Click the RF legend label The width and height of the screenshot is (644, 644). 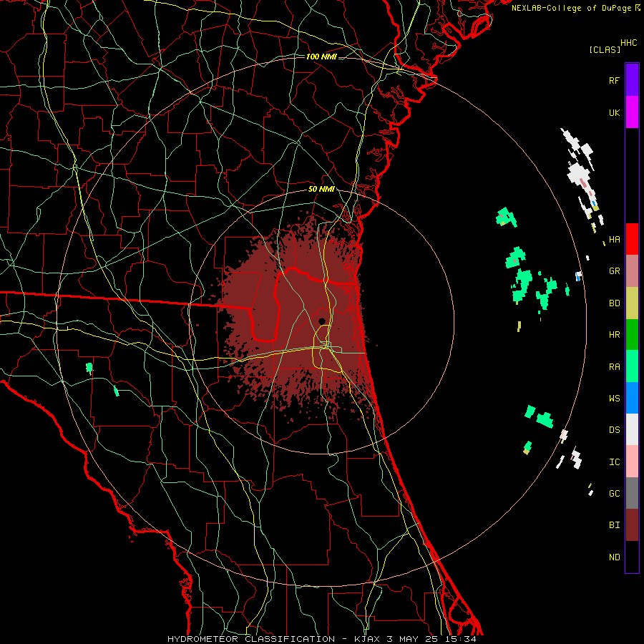tap(614, 80)
